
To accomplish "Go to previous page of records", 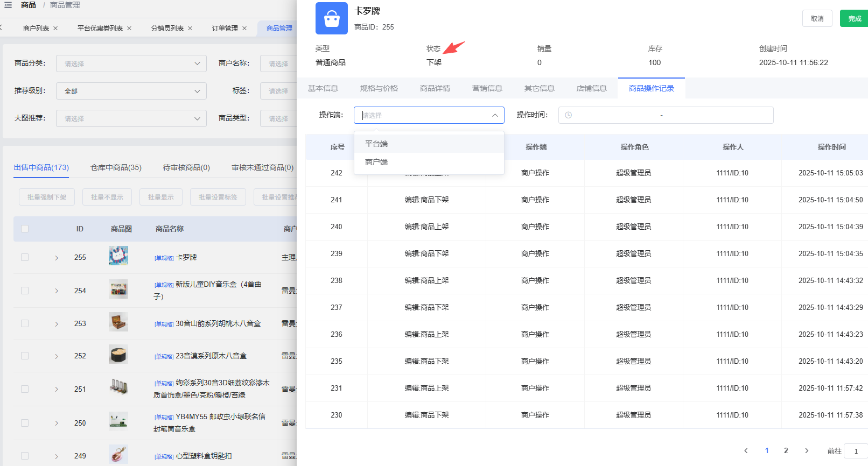I will click(746, 451).
